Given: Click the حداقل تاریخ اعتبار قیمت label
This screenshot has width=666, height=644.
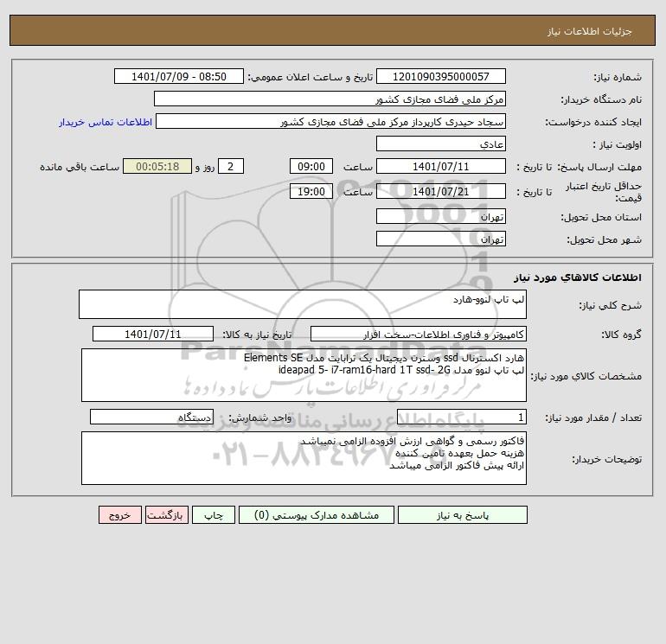Looking at the screenshot, I should coord(604,192).
